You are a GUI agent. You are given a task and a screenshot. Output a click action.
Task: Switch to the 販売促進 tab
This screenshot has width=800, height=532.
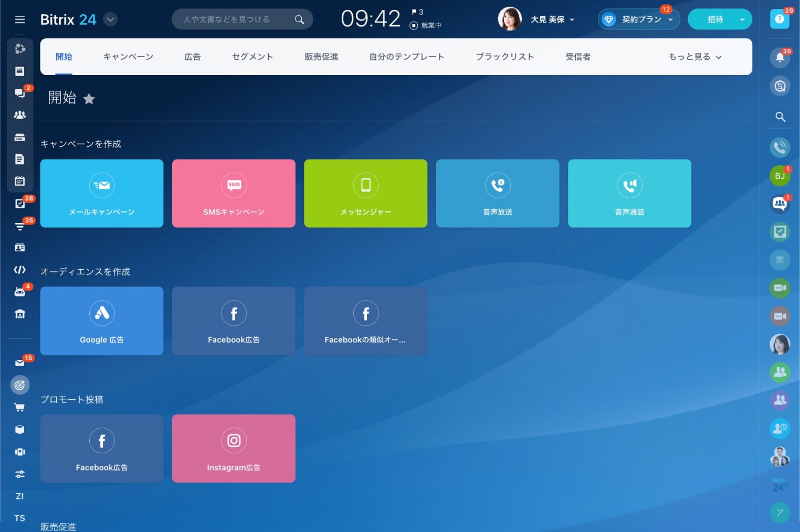tap(321, 57)
